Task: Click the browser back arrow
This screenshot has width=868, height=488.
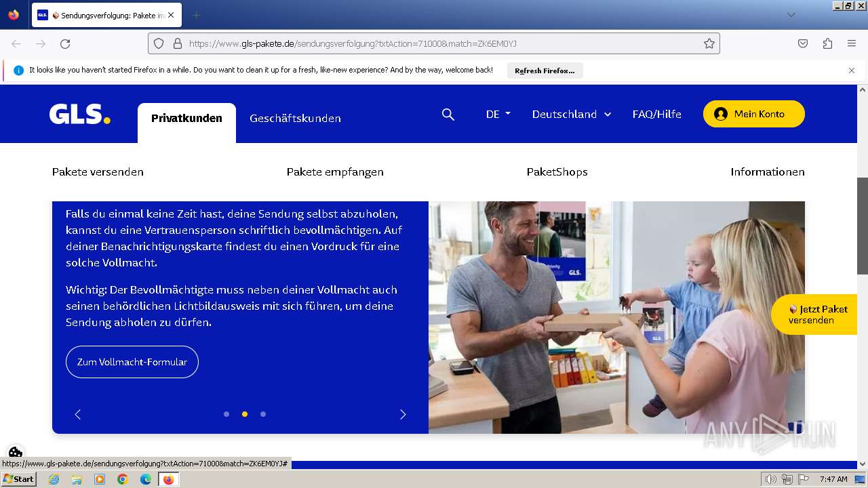Action: point(16,43)
